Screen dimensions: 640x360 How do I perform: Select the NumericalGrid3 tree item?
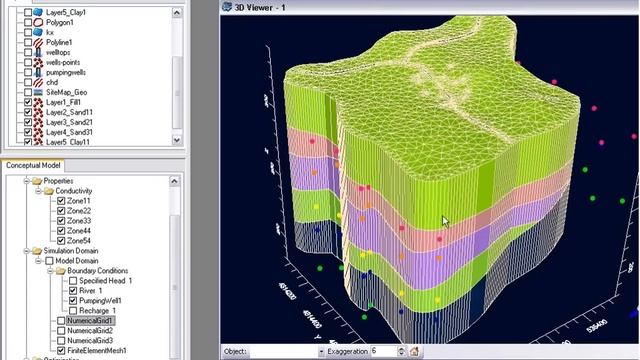(90, 341)
